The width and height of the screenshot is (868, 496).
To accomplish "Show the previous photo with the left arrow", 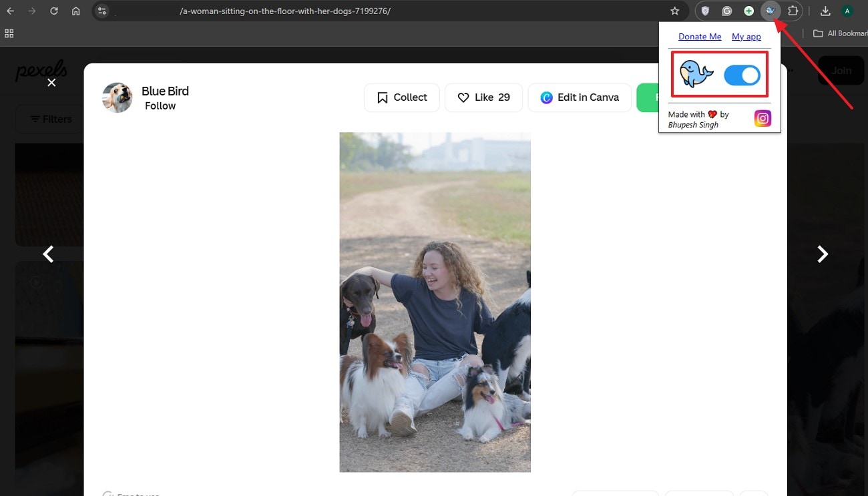I will point(48,254).
